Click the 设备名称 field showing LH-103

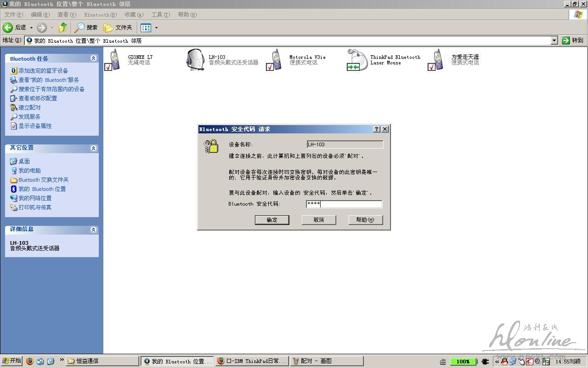pyautogui.click(x=345, y=144)
